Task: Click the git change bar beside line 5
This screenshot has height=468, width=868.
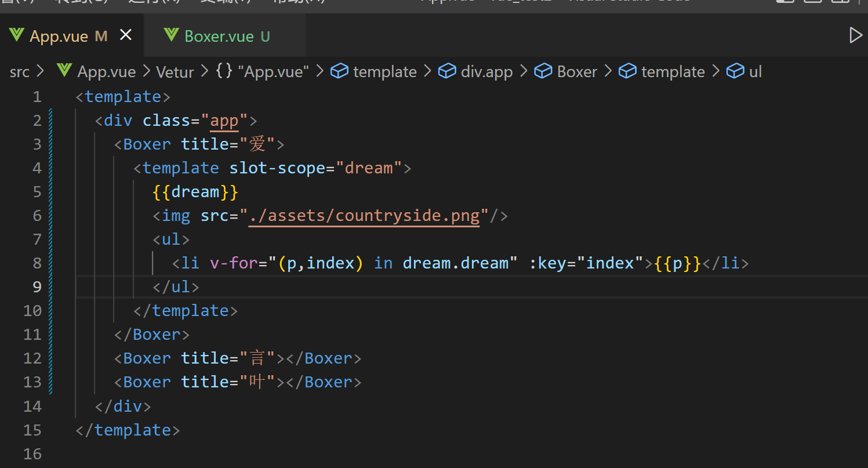Action: pos(51,192)
